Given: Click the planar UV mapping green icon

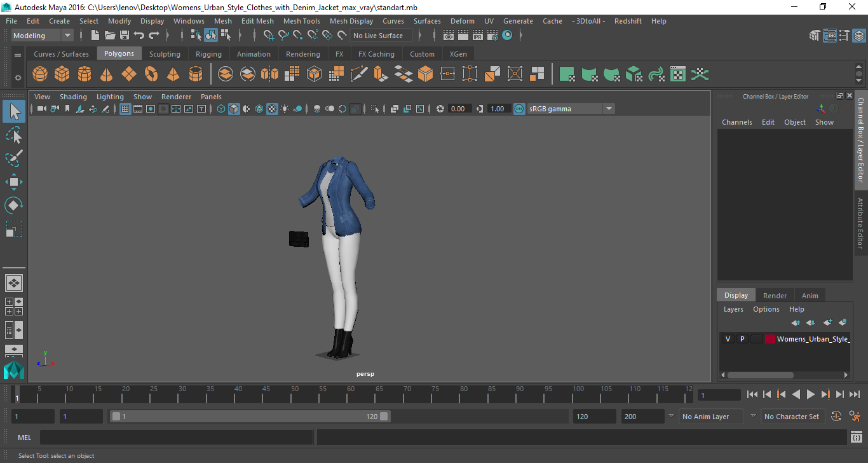Looking at the screenshot, I should 567,74.
